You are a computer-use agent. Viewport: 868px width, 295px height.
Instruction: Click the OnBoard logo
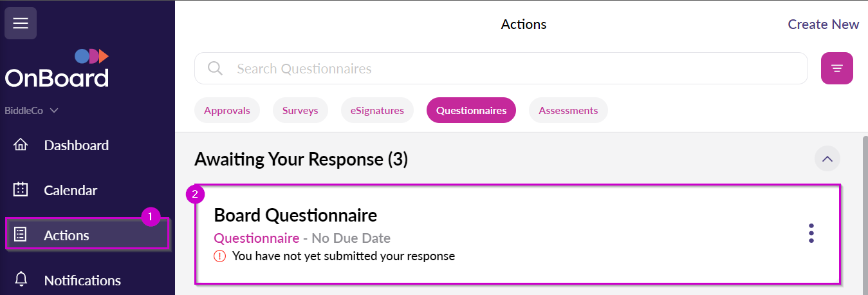[57, 69]
